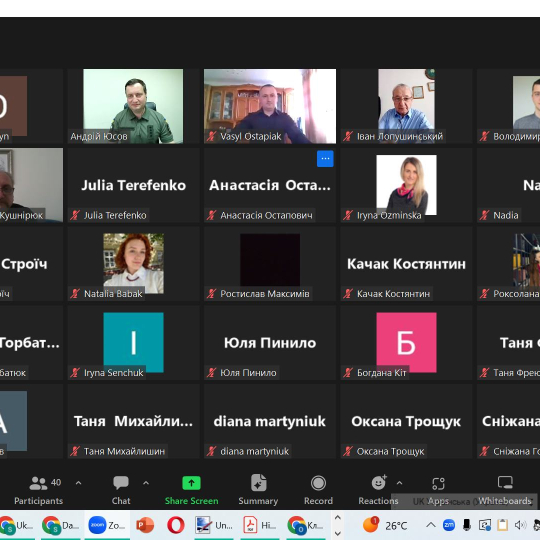The image size is (540, 540).
Task: Expand the Reactions options arrow
Action: (x=399, y=483)
